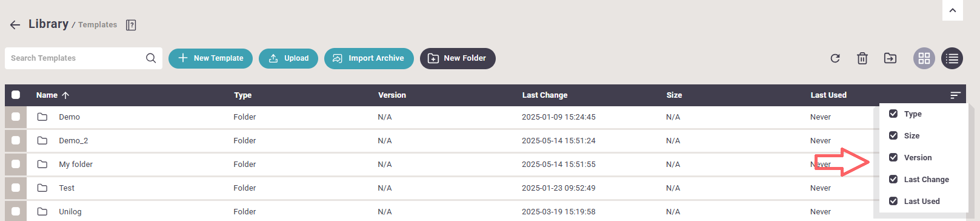
Task: Click in the Search Templates field
Action: point(76,58)
